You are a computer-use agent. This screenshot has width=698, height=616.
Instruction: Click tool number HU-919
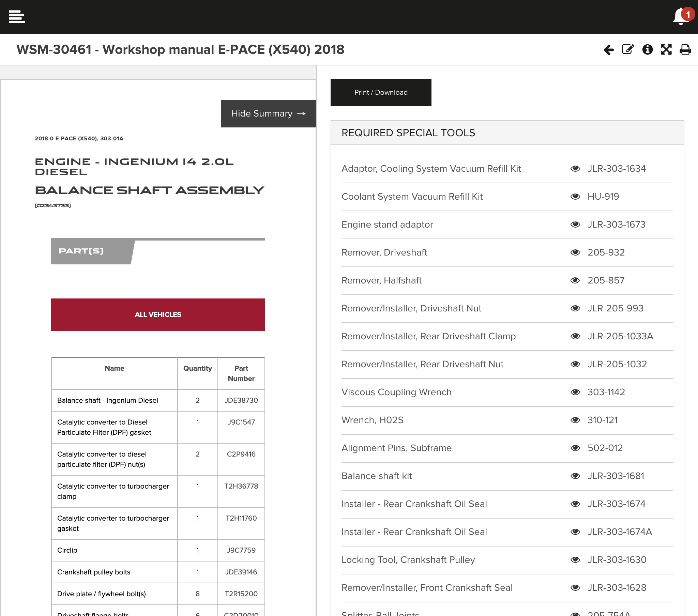tap(603, 197)
